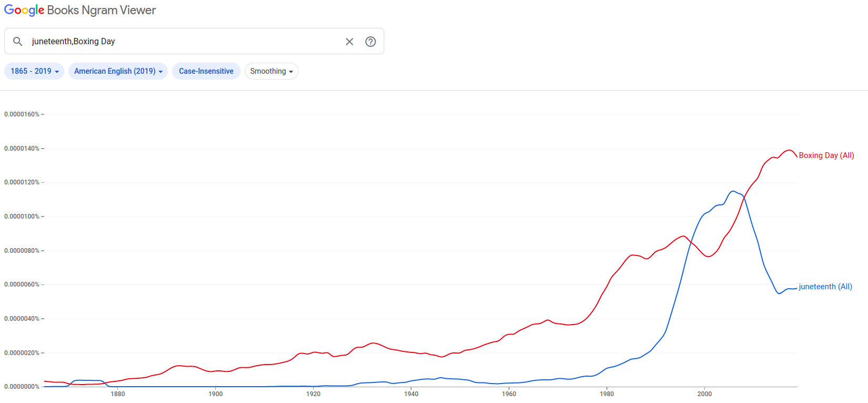The height and width of the screenshot is (403, 868).
Task: Expand the American English (2019) corpus dropdown
Action: point(118,71)
